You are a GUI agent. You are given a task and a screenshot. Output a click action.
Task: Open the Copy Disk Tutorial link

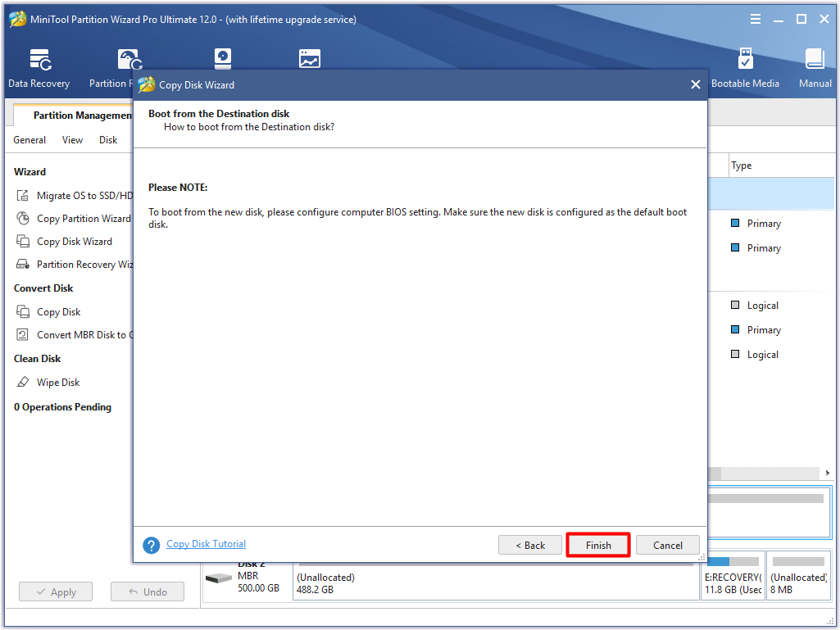[x=206, y=544]
